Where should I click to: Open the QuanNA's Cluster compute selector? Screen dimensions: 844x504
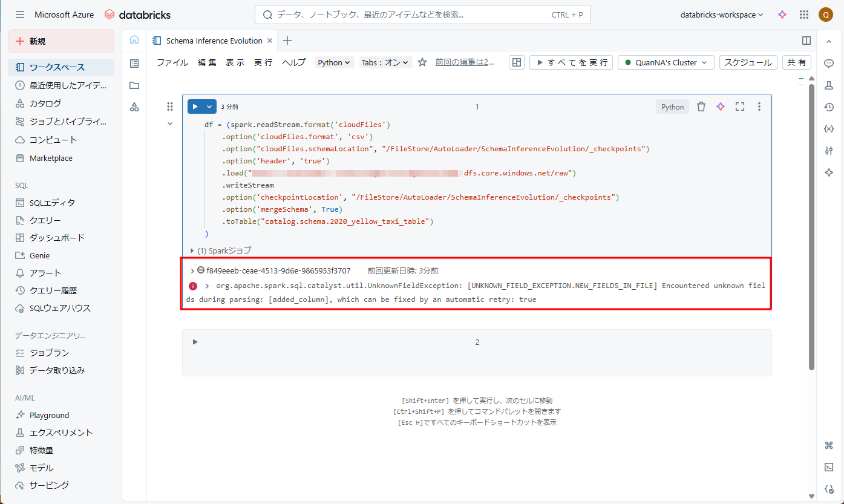[x=666, y=62]
